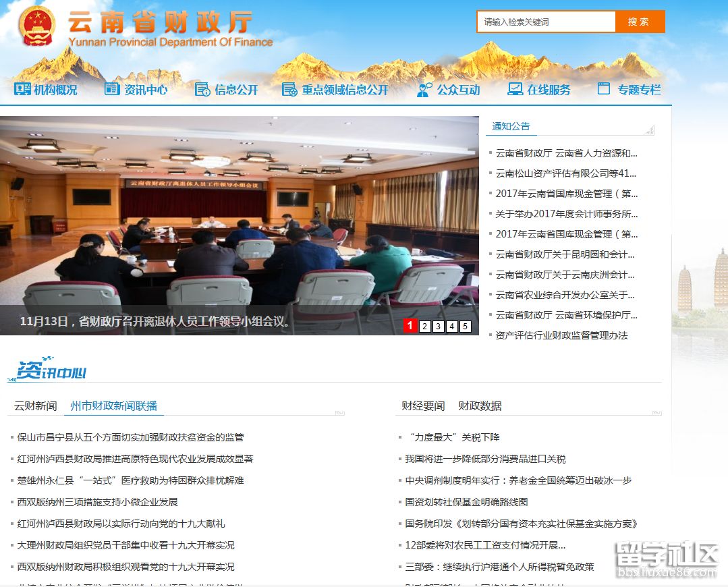Select carousel page indicator 3
The image size is (728, 587).
point(438,326)
